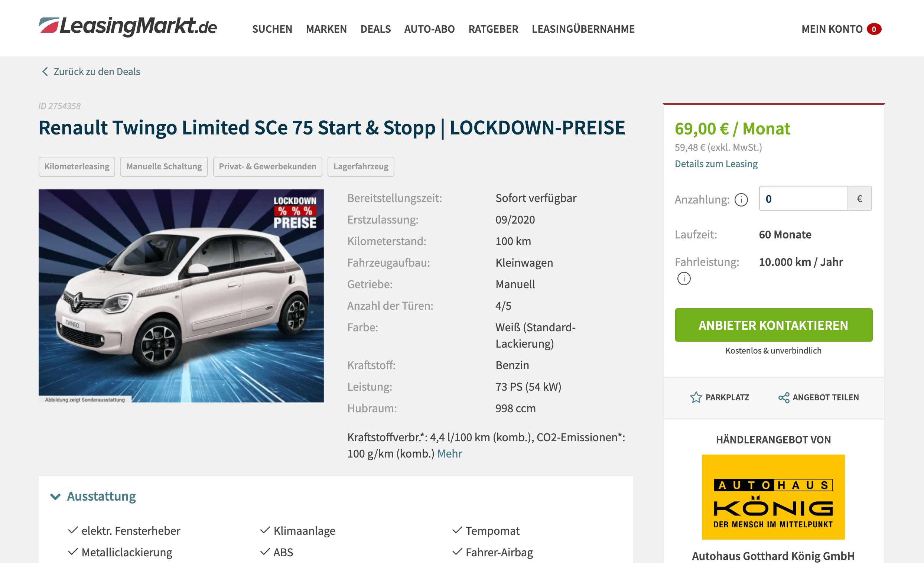Click Anbieter kontaktieren button

click(x=774, y=325)
